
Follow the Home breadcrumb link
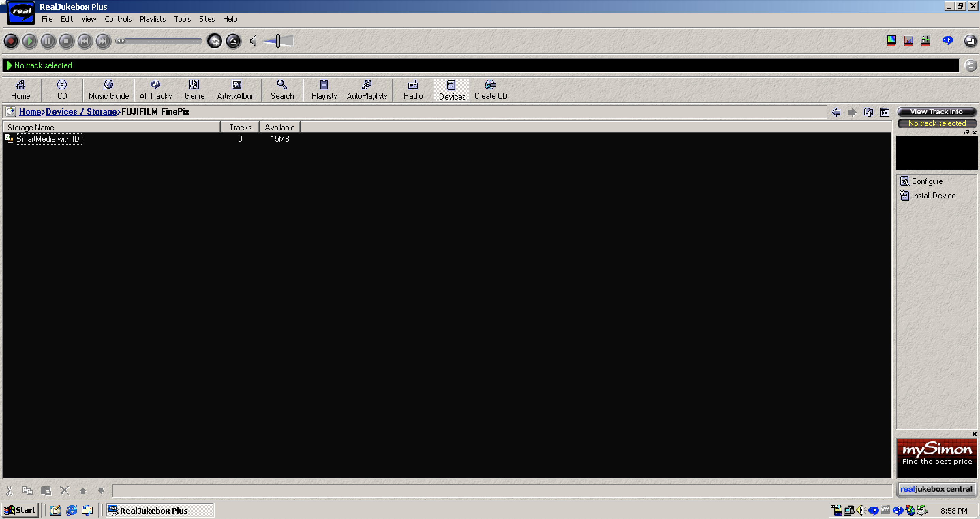click(30, 112)
